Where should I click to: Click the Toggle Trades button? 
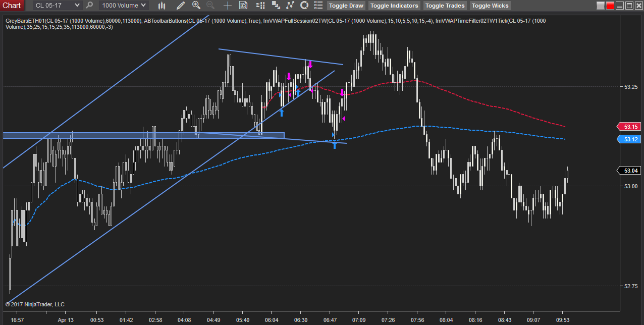(x=445, y=6)
